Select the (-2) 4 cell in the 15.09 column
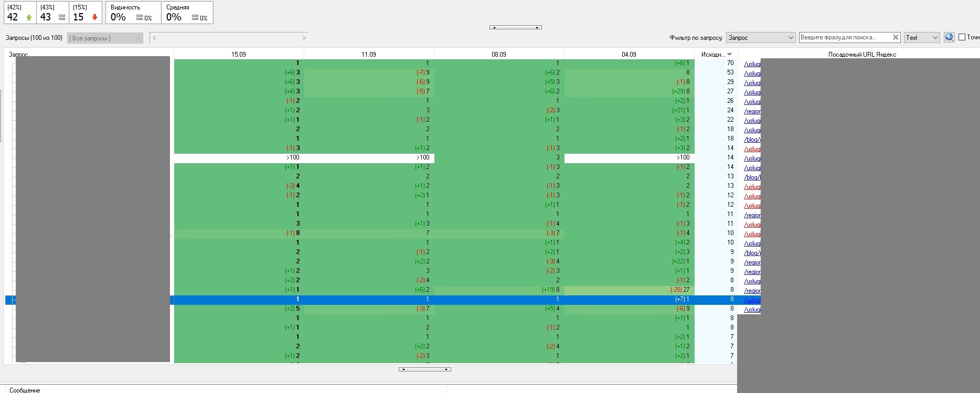The image size is (980, 393). (239, 186)
